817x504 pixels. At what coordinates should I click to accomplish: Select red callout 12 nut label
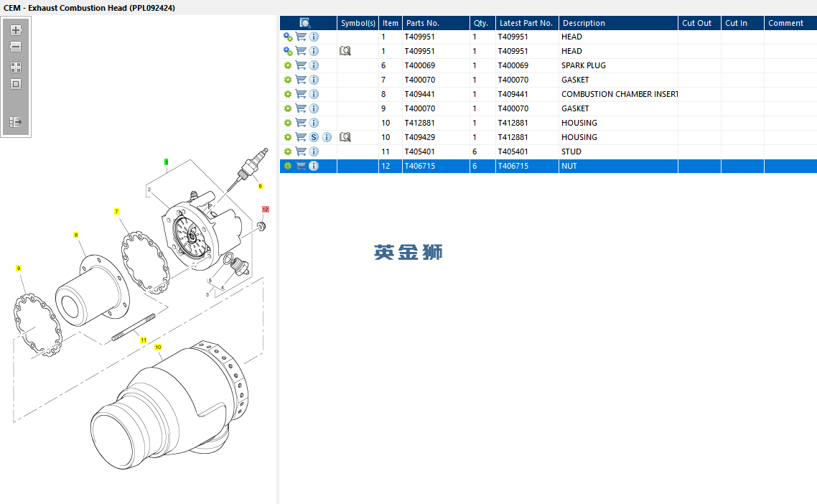tap(265, 209)
